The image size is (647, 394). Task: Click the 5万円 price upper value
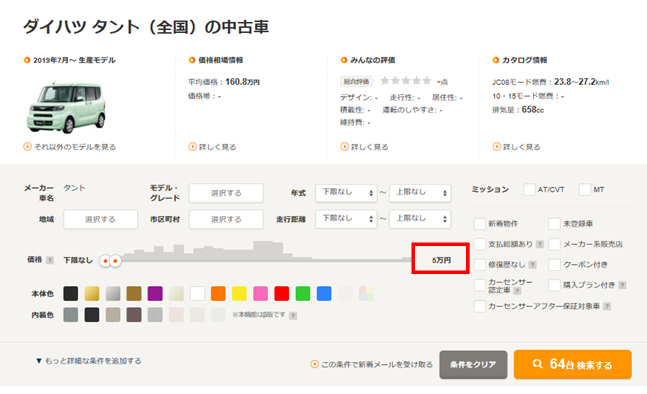click(x=442, y=260)
